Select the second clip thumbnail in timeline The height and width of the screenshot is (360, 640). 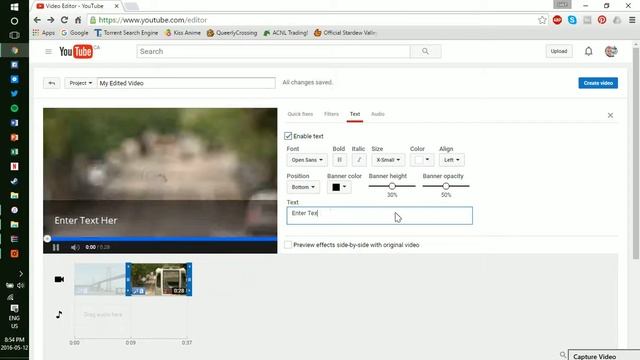[x=159, y=279]
